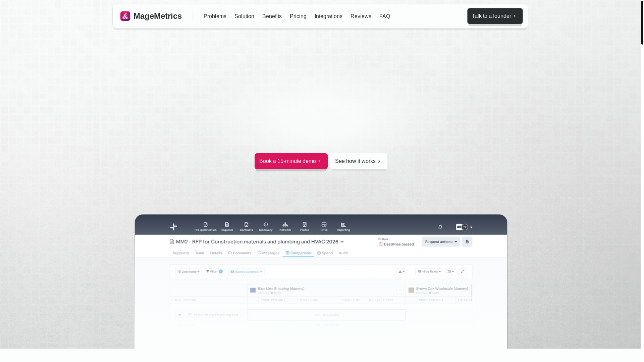Open the Hide fields dropdown
644x362 pixels.
(x=429, y=271)
